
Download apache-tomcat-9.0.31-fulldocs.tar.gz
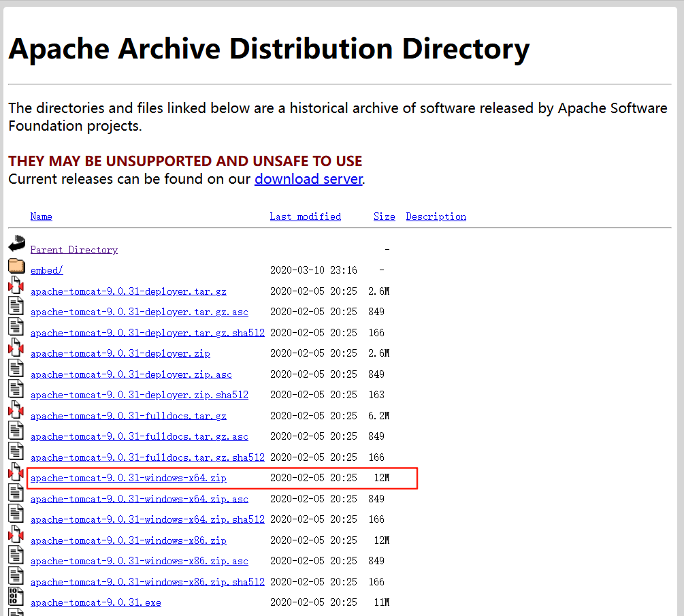(x=128, y=416)
